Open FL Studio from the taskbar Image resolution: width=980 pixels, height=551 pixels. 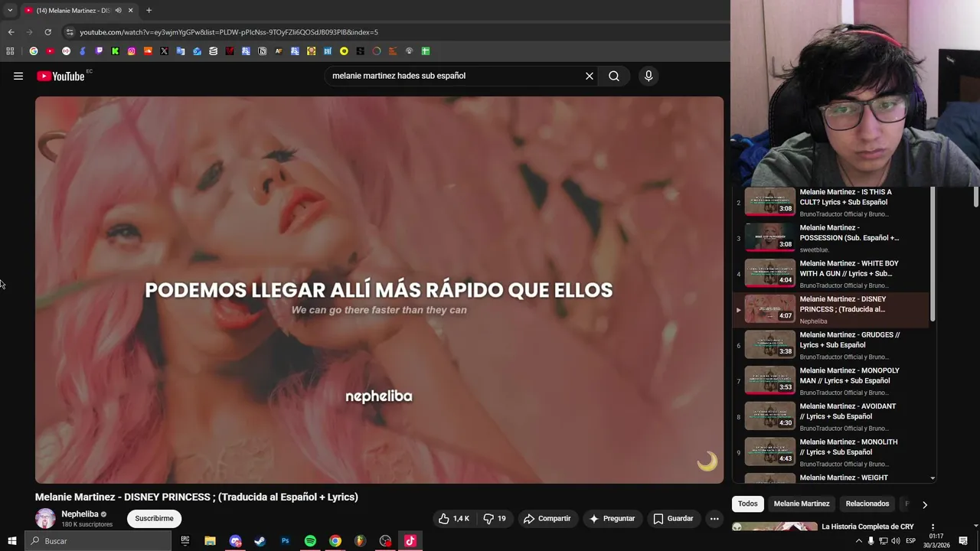point(361,541)
